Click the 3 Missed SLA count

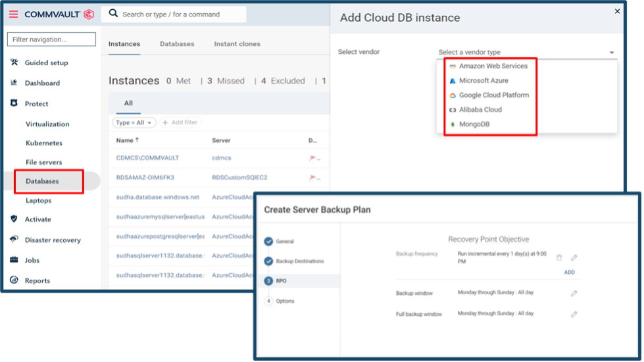pos(226,81)
